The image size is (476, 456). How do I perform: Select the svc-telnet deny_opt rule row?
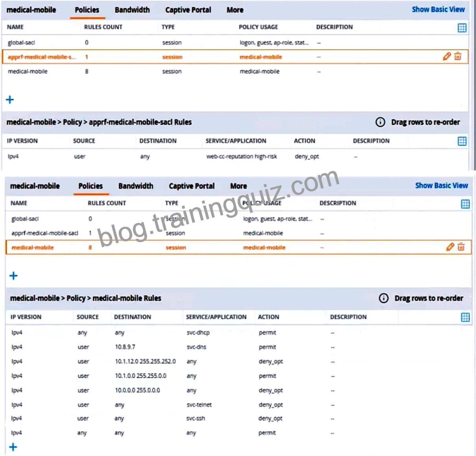(238, 405)
